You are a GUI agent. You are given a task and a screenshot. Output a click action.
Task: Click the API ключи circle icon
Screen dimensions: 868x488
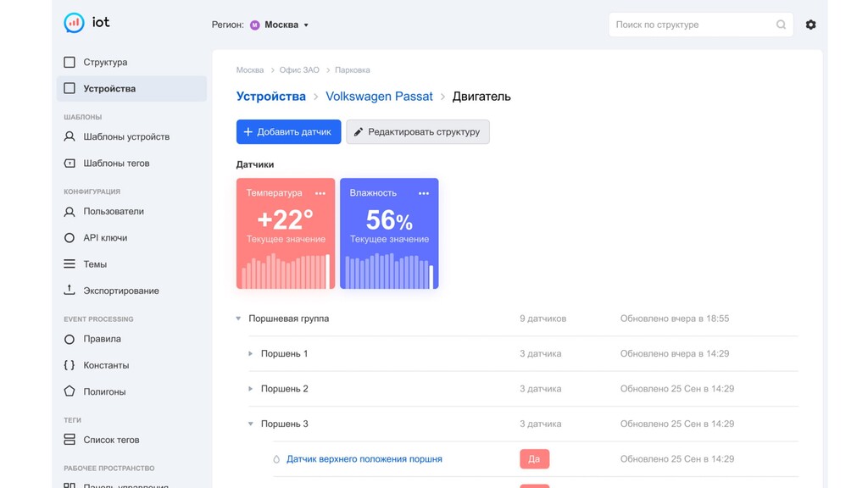click(70, 238)
